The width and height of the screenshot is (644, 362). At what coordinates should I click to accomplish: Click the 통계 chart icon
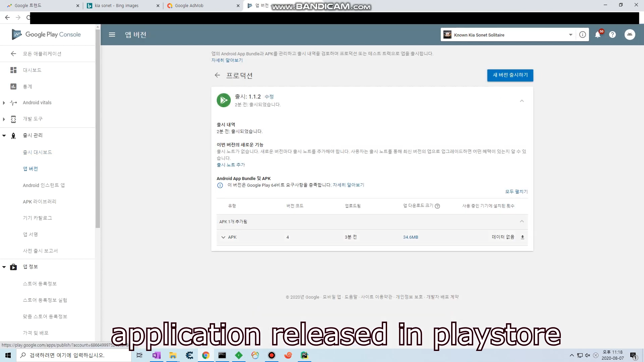[13, 86]
